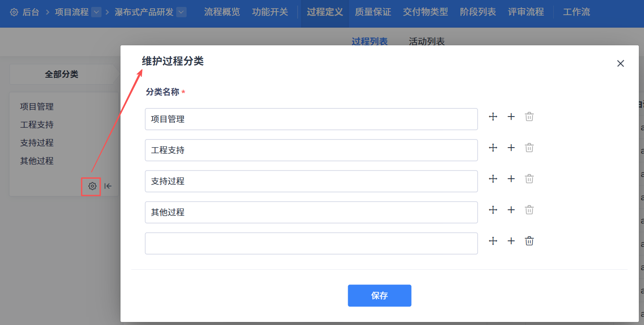Viewport: 644px width, 325px height.
Task: Click the plus icon next to 其他过程
Action: coord(511,210)
